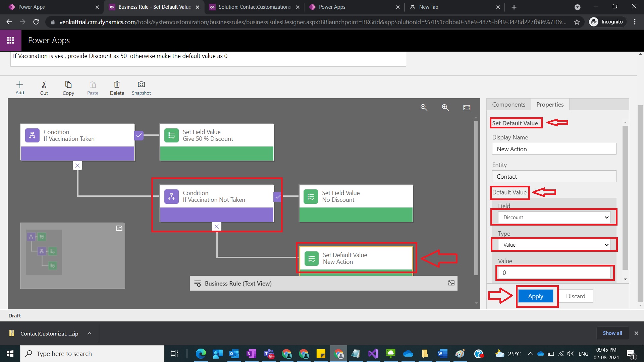Expand the Business Rule Text View panel
The image size is (644, 362).
click(x=451, y=283)
